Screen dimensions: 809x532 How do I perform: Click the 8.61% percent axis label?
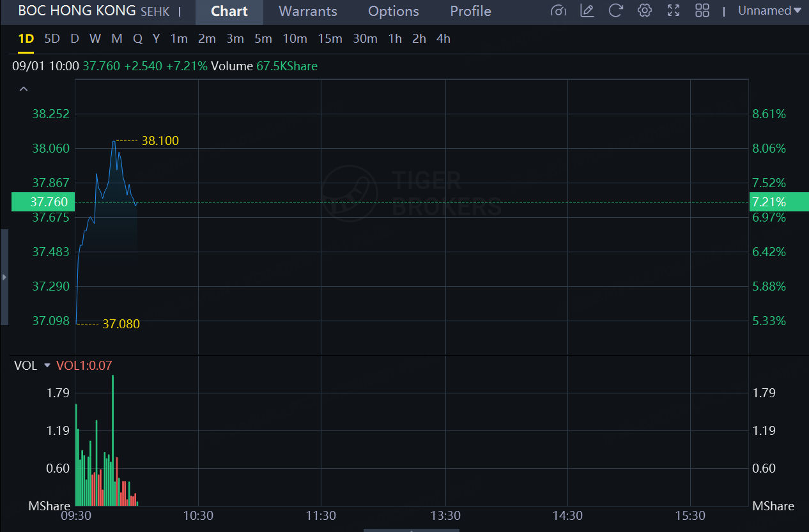click(769, 114)
